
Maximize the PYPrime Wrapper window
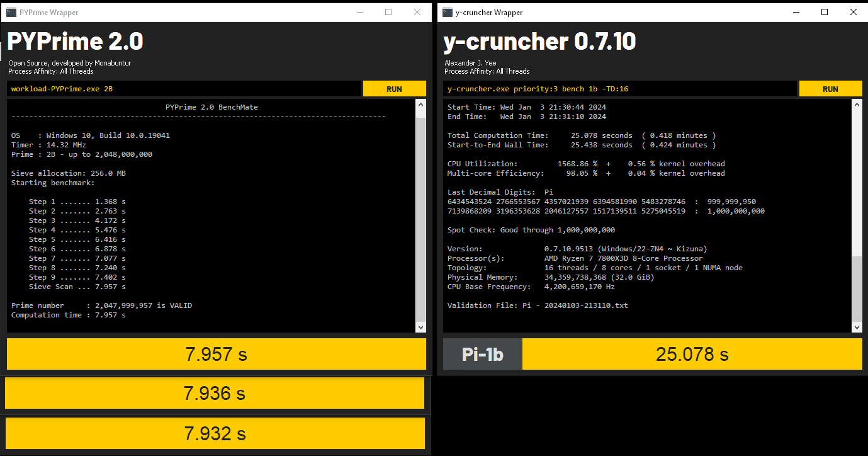(388, 12)
